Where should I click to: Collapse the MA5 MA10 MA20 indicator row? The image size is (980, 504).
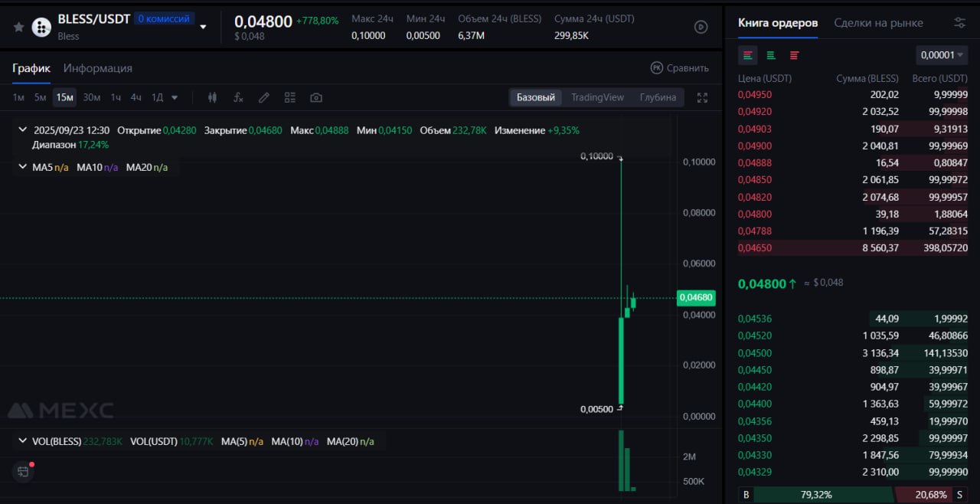point(22,167)
